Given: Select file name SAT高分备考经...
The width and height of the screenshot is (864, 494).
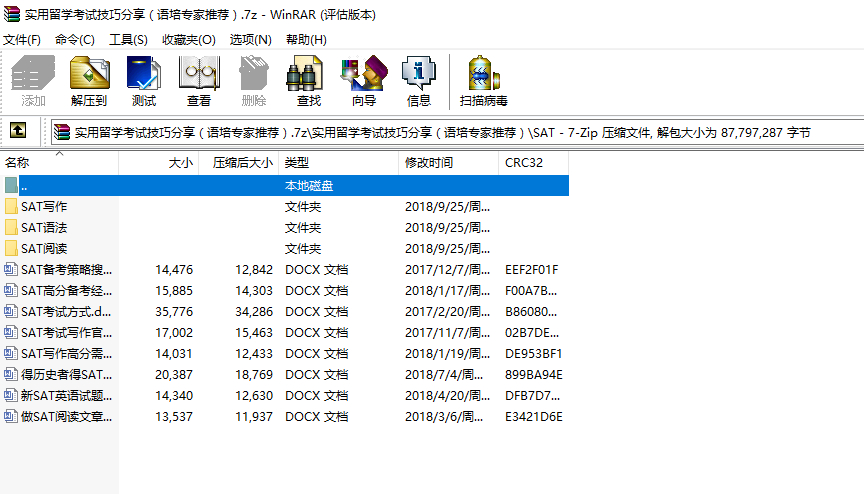Looking at the screenshot, I should [x=67, y=290].
